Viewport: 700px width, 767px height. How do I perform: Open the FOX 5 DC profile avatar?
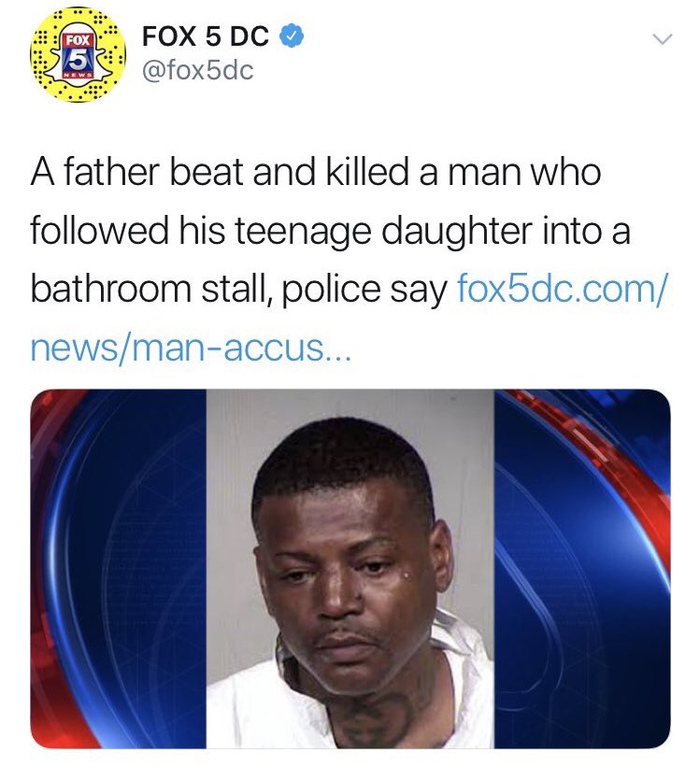[78, 55]
